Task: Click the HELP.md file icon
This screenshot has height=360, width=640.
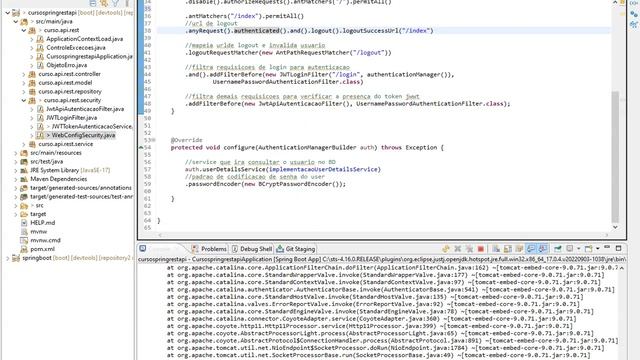Action: (x=24, y=223)
